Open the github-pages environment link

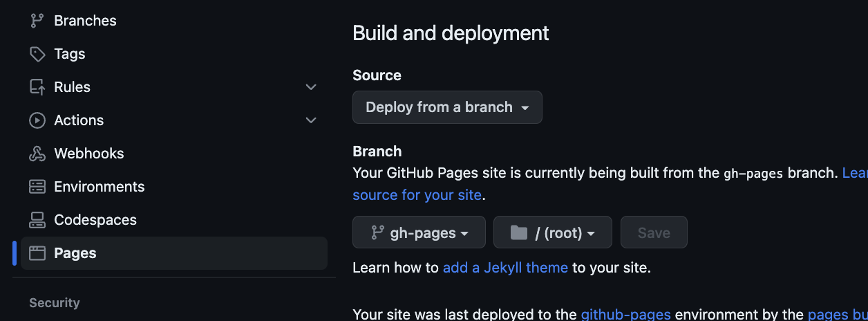click(625, 315)
